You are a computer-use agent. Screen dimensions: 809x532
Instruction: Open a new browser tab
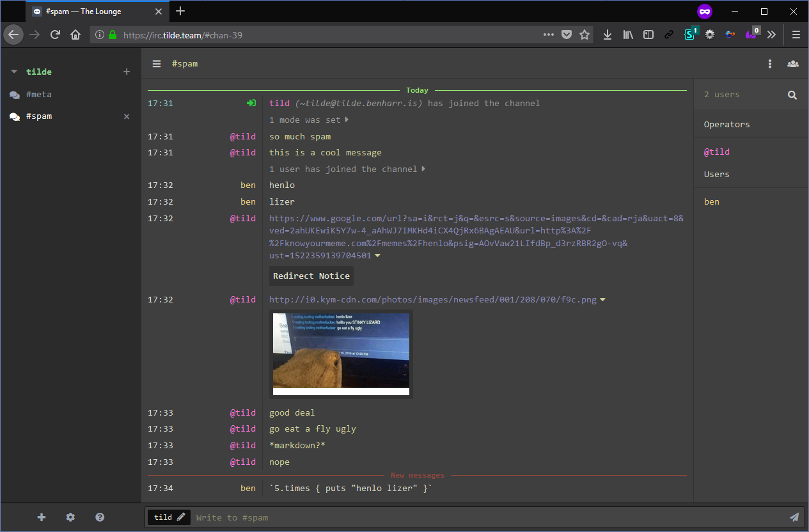(180, 11)
